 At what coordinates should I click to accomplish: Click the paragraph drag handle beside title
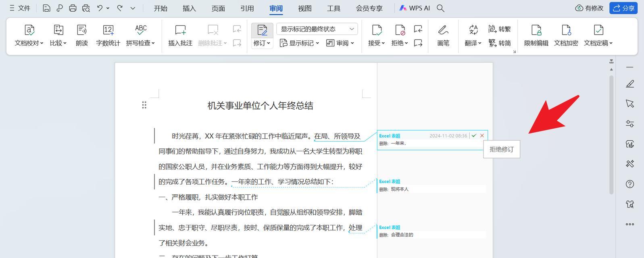click(144, 105)
